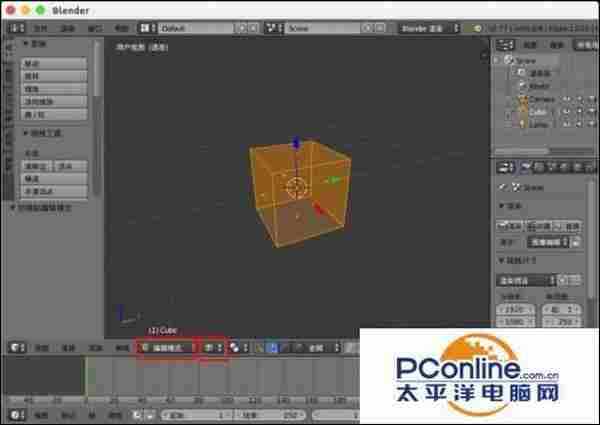600x425 pixels.
Task: Toggle Camera selectability cursor in outliner
Action: [x=579, y=99]
